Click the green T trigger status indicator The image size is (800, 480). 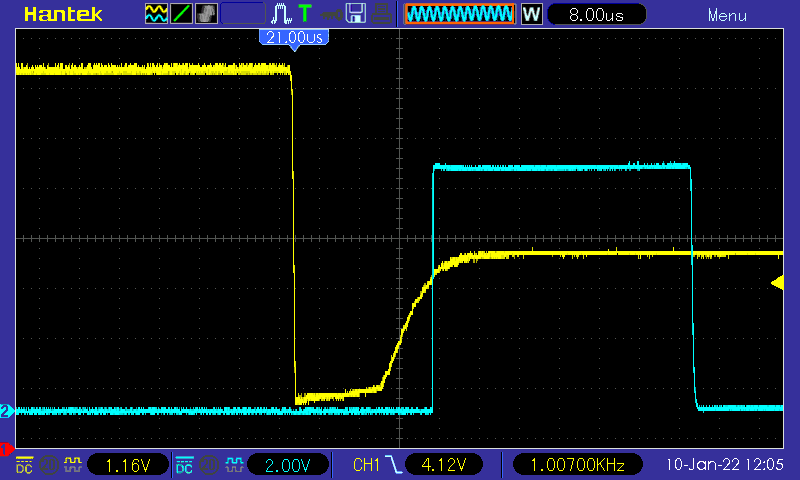(x=305, y=14)
